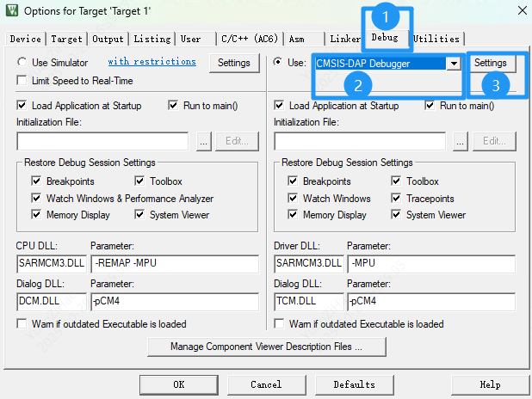Uncheck Watch Windows & Performance Analyzer
This screenshot has height=399, width=532.
point(36,199)
